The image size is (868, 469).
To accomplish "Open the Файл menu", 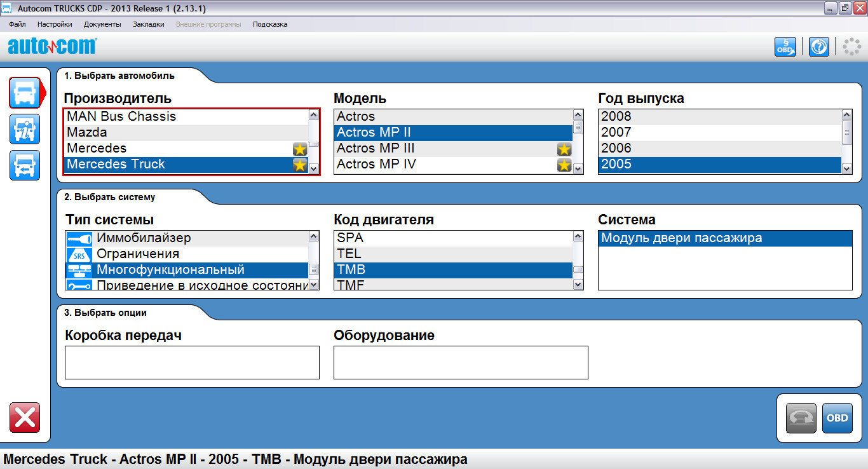I will pyautogui.click(x=18, y=24).
